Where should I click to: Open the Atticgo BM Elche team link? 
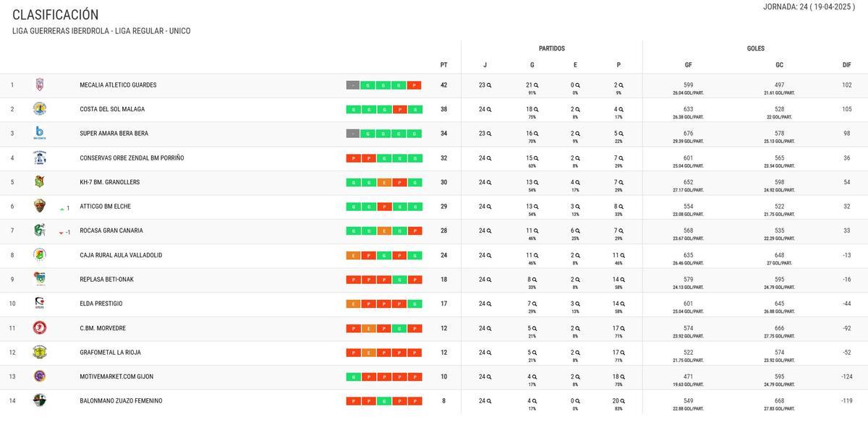click(x=105, y=207)
